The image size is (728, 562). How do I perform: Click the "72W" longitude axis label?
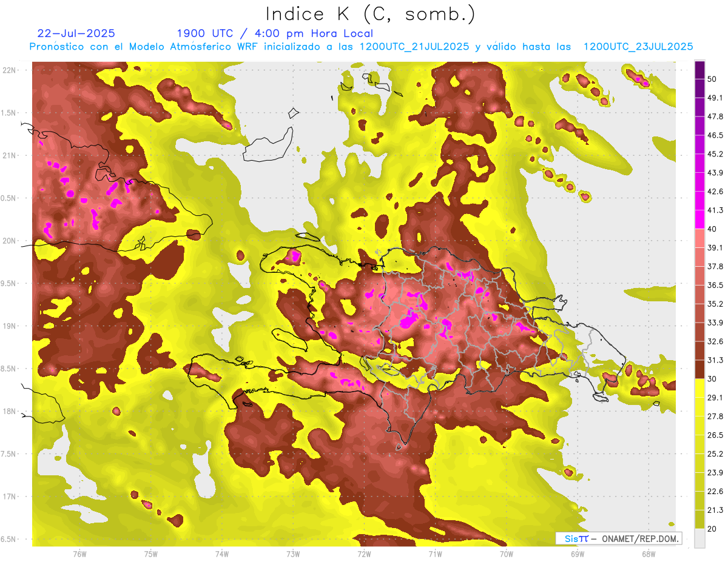click(364, 554)
